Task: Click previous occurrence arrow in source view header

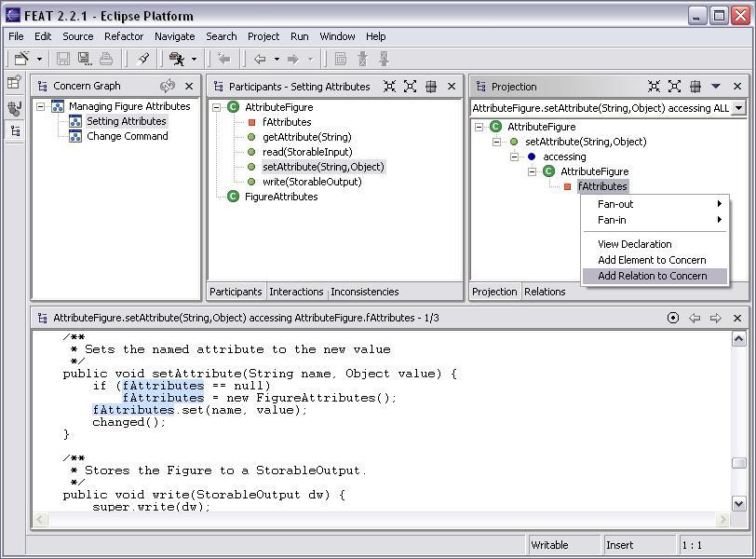Action: pos(695,318)
